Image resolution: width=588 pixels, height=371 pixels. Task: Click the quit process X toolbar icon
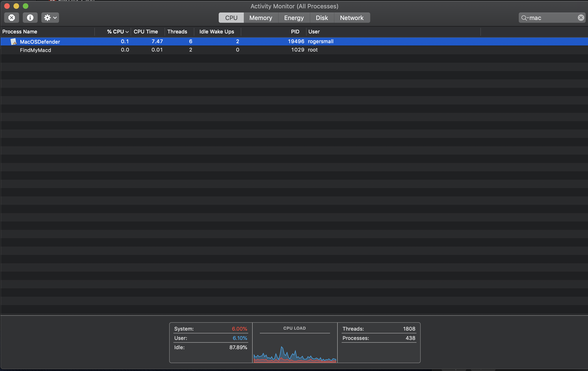point(11,18)
